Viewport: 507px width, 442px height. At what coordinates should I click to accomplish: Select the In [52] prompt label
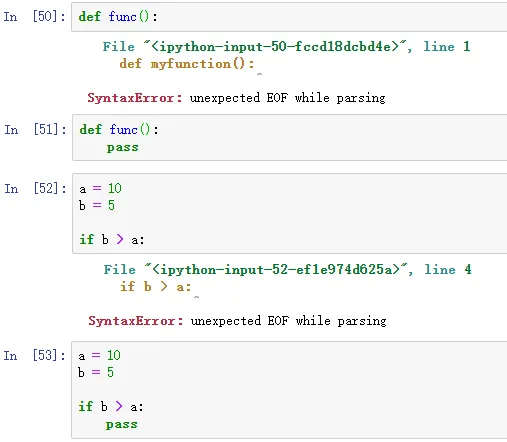coord(35,188)
